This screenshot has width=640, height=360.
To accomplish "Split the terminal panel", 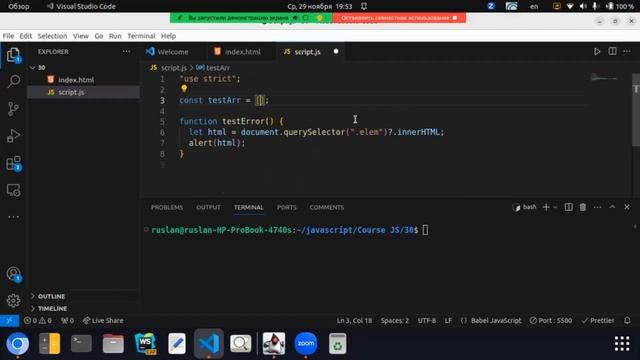I will coord(568,207).
